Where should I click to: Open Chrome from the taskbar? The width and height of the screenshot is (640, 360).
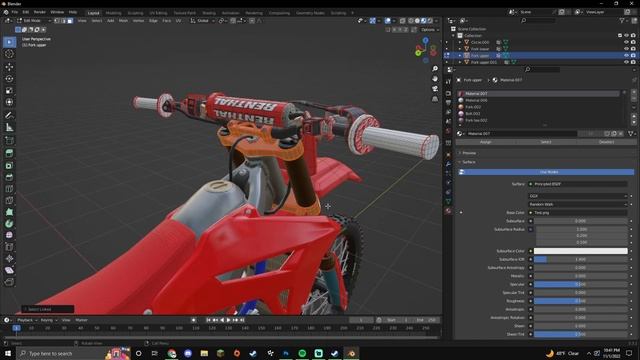pyautogui.click(x=172, y=353)
